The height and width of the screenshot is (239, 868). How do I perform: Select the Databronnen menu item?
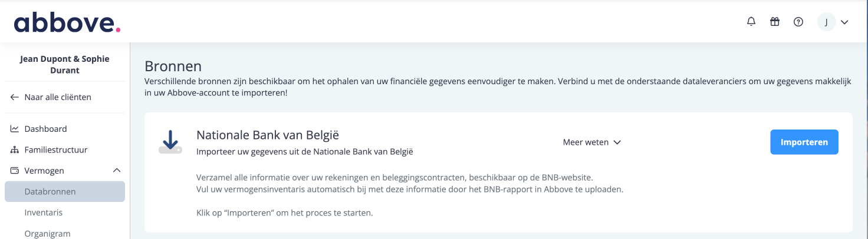click(x=50, y=192)
